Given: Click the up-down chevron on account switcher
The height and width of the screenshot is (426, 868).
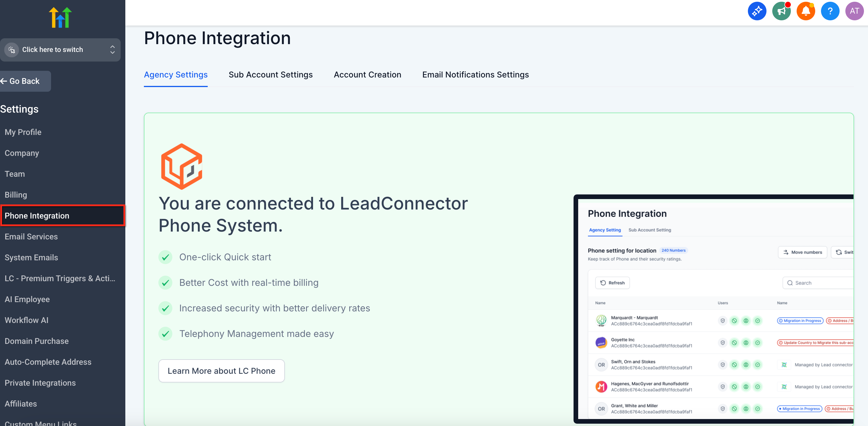Looking at the screenshot, I should pyautogui.click(x=113, y=50).
